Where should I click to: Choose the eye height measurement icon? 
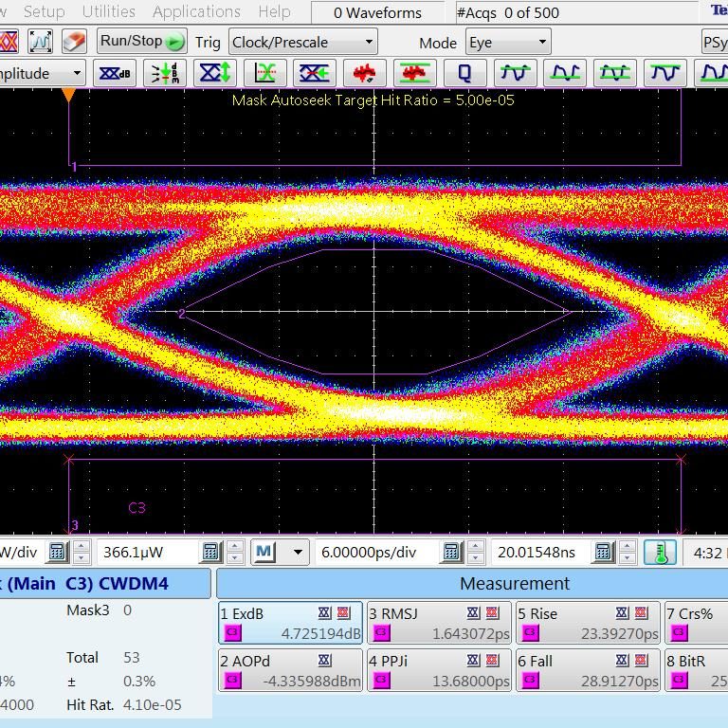[215, 73]
